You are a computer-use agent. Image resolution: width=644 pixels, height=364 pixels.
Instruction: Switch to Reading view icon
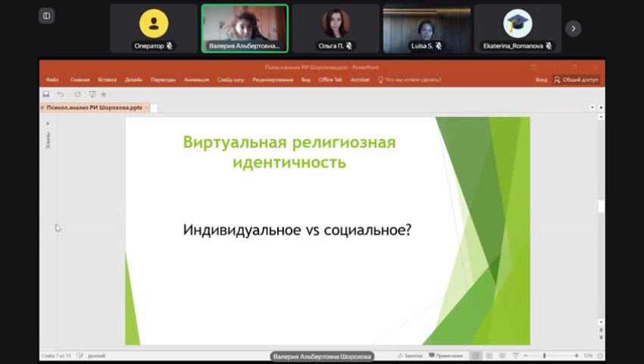(x=502, y=356)
